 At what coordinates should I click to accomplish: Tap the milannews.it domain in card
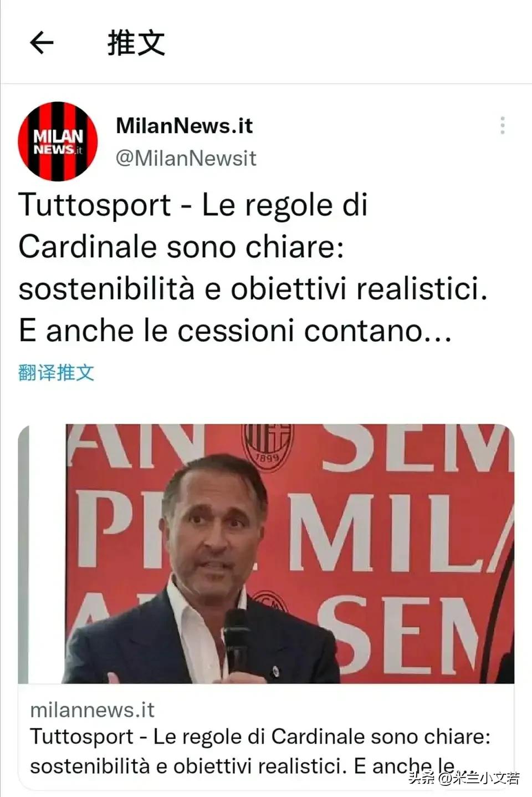(92, 710)
